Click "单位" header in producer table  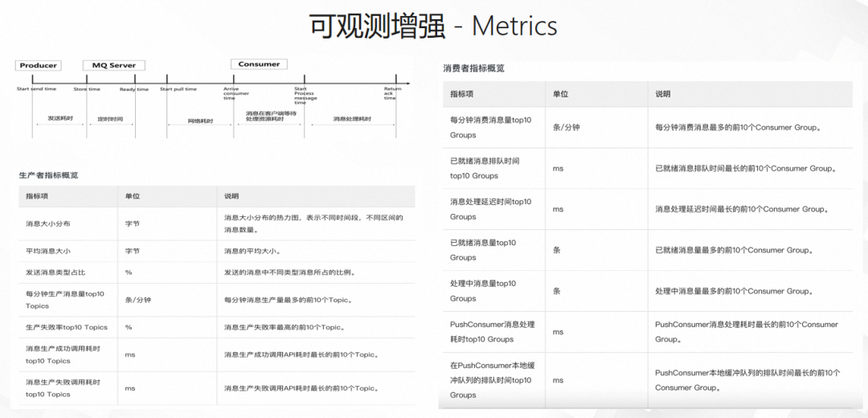tap(132, 197)
